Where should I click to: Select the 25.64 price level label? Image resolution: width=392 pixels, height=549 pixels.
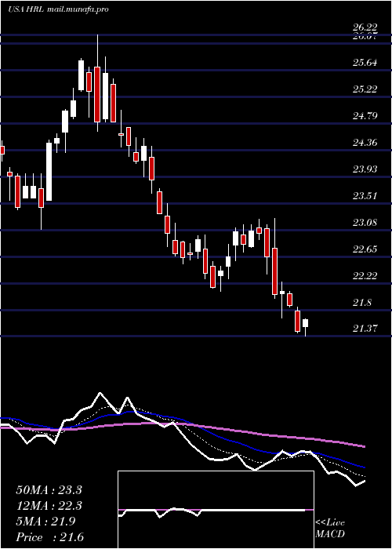(x=366, y=63)
